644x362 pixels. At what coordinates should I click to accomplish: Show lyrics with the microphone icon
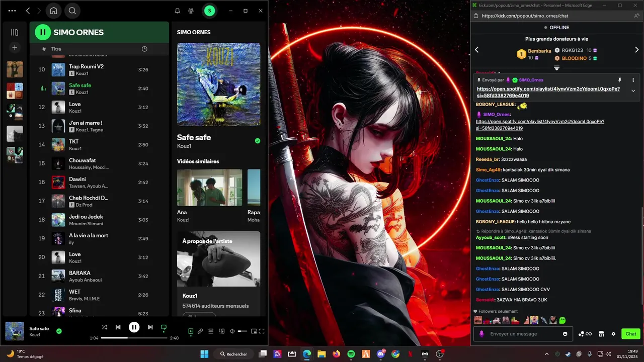200,331
